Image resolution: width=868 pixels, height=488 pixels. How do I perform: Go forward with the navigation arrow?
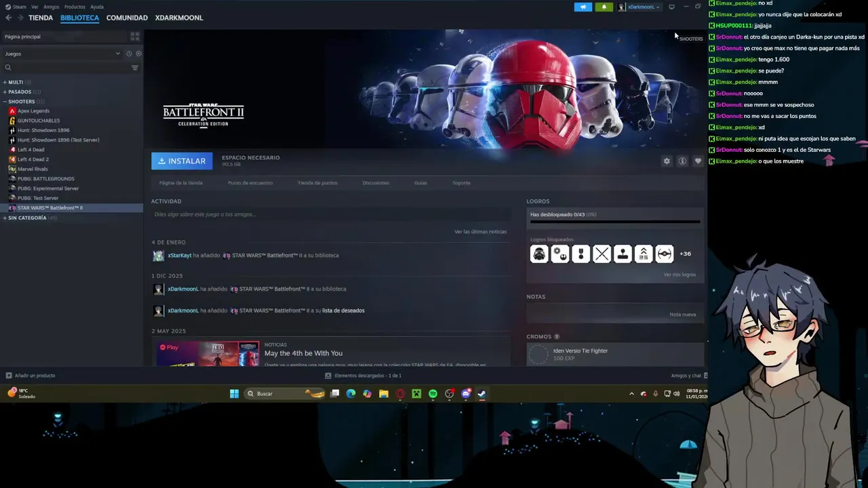(x=20, y=18)
